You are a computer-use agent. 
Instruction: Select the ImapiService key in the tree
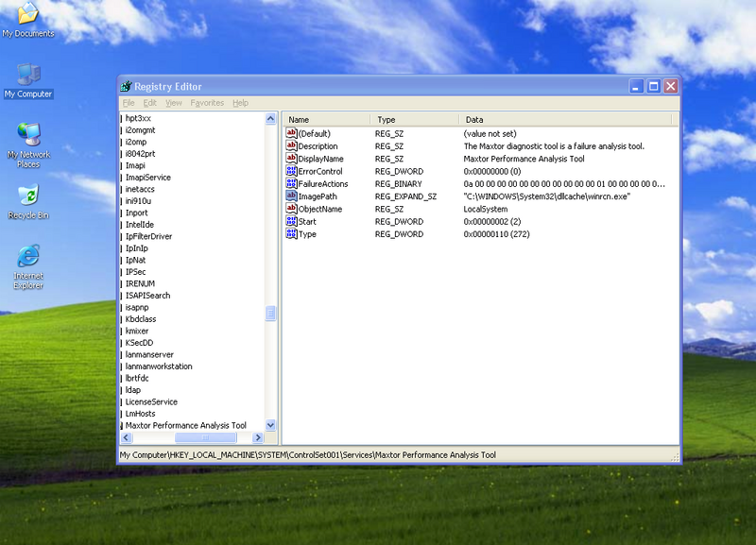pyautogui.click(x=148, y=178)
